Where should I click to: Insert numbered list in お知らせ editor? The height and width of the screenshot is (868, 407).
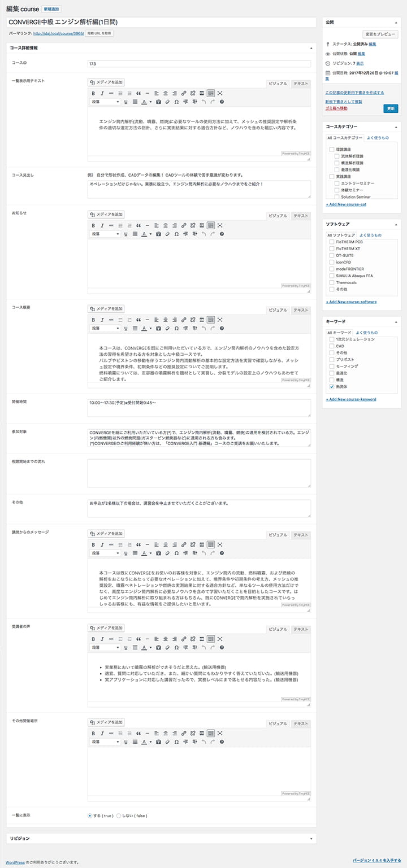(129, 225)
